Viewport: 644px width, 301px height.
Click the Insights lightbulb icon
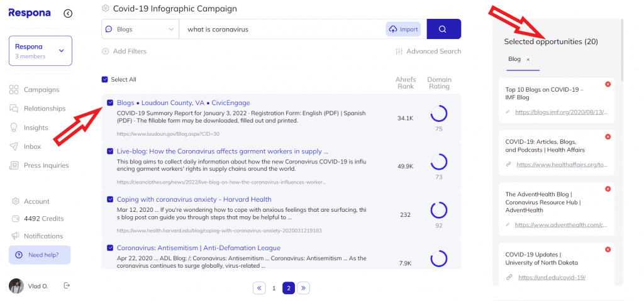(x=14, y=128)
